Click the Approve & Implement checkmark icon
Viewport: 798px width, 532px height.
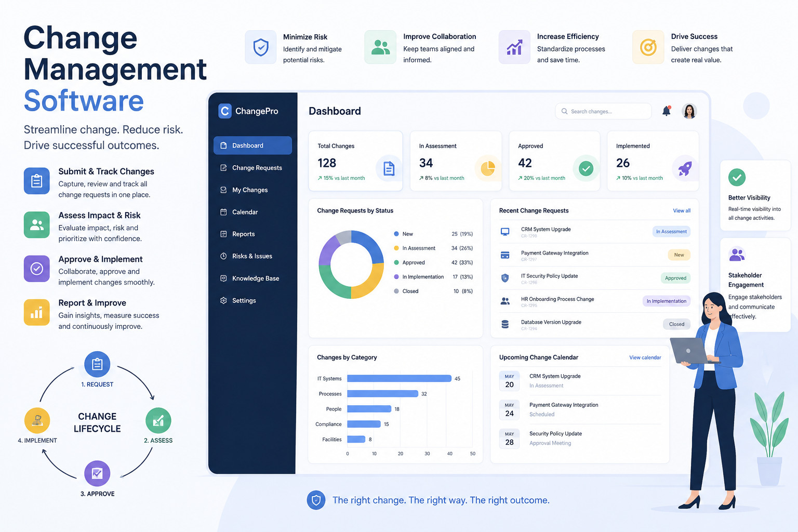pyautogui.click(x=37, y=269)
